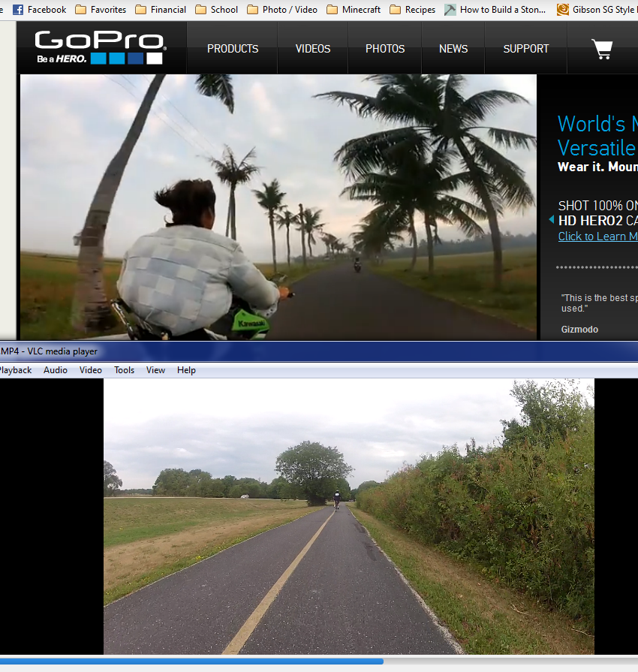Click the left arrow beside HD HERO2
Image resolution: width=638 pixels, height=672 pixels.
click(552, 219)
